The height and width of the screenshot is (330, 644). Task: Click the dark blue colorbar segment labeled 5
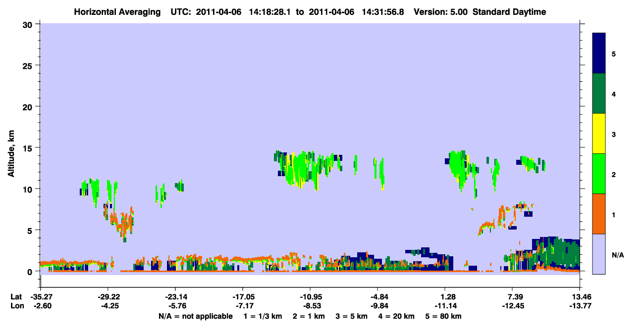coord(599,53)
